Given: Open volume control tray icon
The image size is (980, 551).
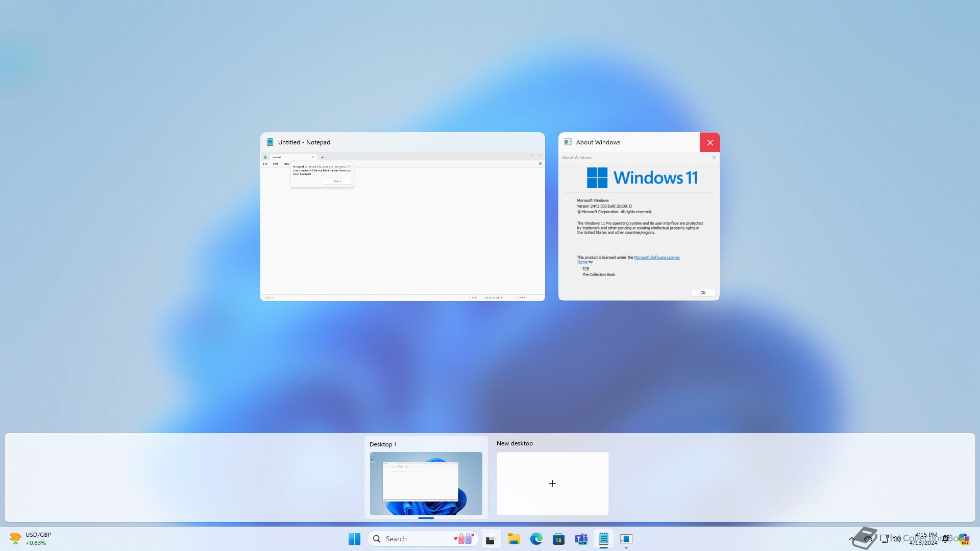Looking at the screenshot, I should click(x=897, y=539).
